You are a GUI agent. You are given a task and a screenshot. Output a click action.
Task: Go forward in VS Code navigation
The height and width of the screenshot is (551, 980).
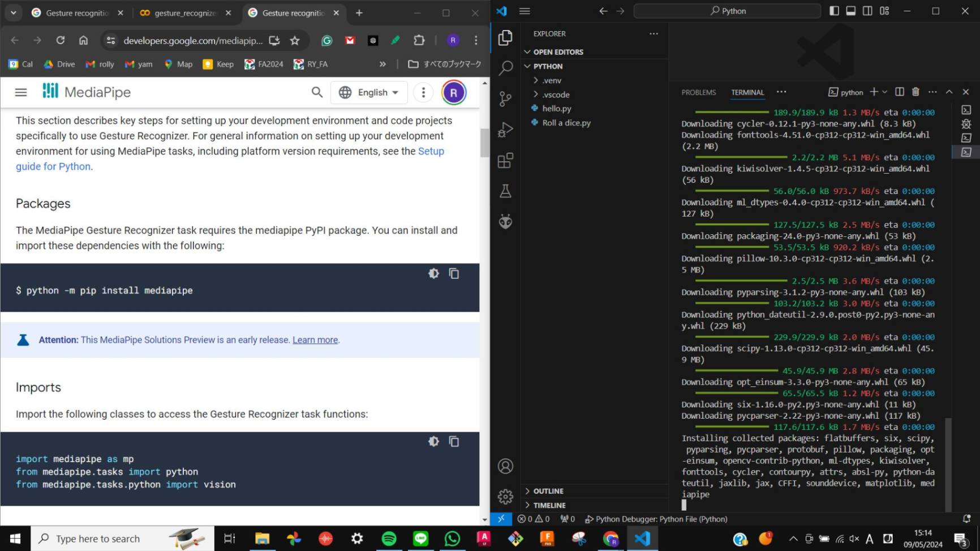620,11
